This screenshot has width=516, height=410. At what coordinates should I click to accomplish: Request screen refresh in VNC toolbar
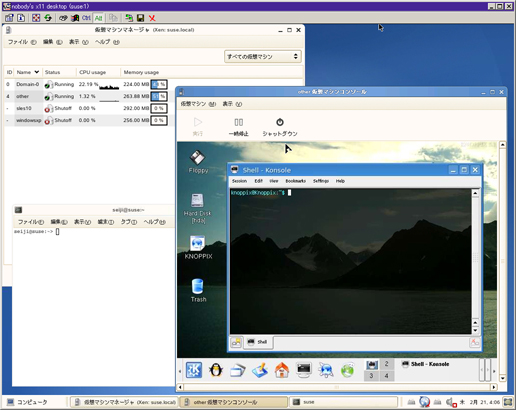(48, 18)
